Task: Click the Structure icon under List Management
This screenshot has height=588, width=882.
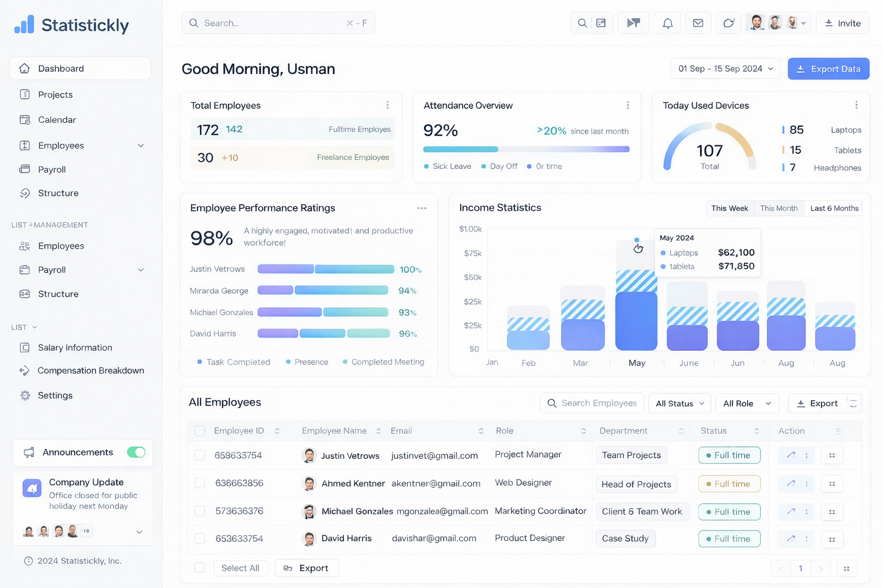Action: [x=25, y=293]
